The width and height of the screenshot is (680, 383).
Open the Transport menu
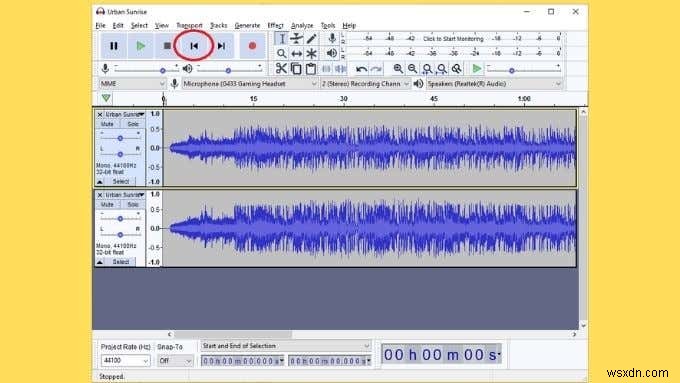[x=189, y=26]
